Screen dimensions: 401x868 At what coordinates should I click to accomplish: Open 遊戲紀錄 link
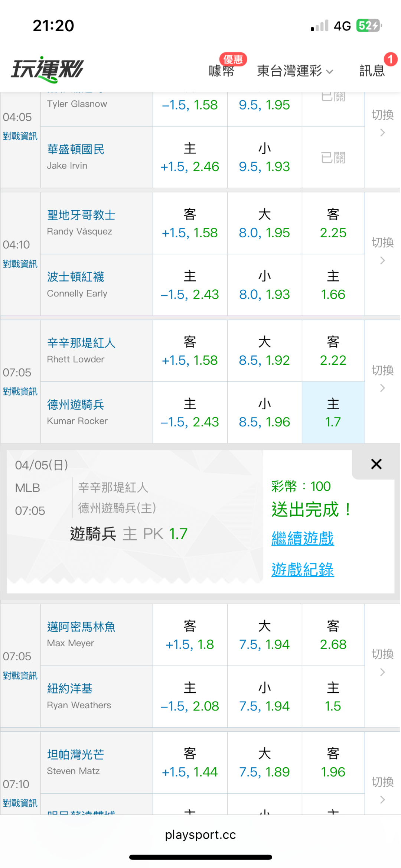coord(303,569)
